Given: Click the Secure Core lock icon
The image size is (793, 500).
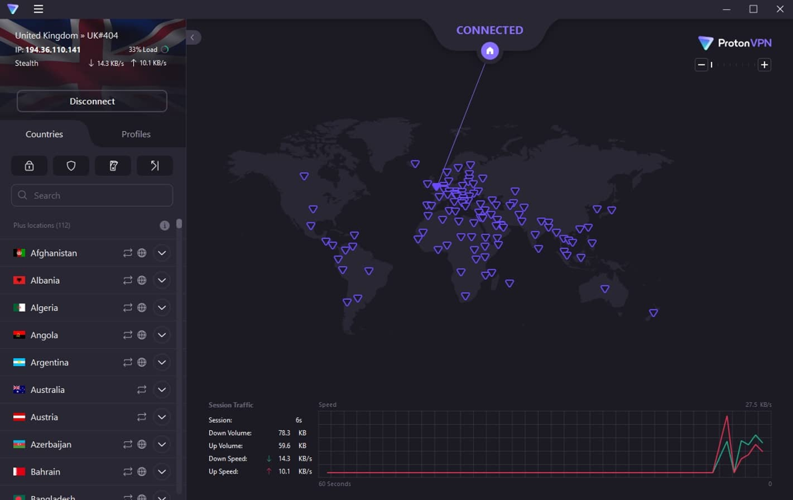Looking at the screenshot, I should point(29,166).
